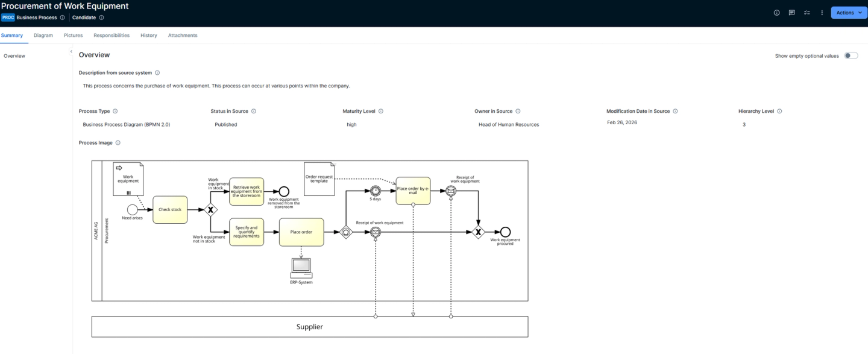Click the Place order task box
The height and width of the screenshot is (354, 868).
(x=301, y=232)
